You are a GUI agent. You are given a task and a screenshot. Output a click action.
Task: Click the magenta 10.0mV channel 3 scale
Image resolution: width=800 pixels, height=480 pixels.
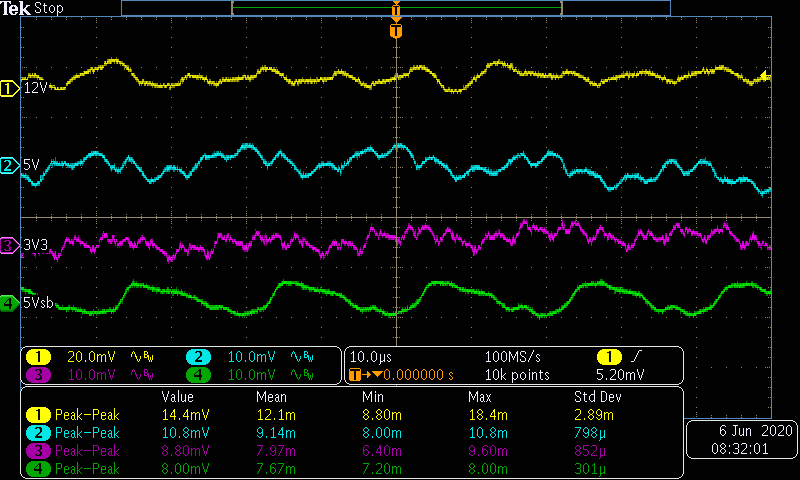(91, 375)
